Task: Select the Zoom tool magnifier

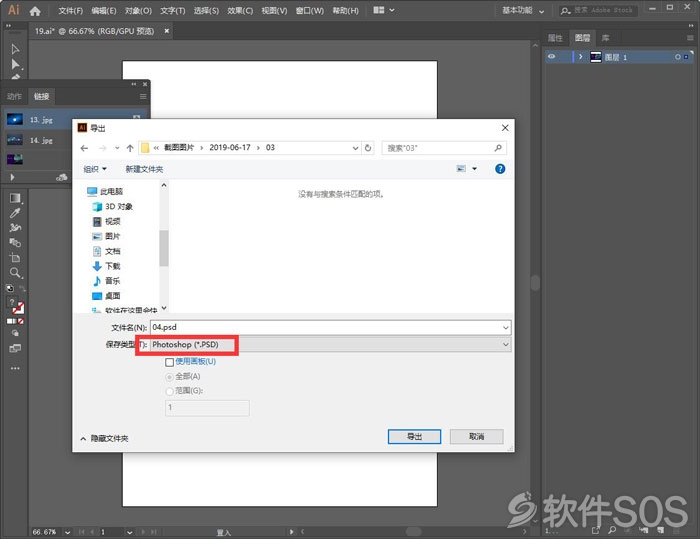Action: (15, 273)
